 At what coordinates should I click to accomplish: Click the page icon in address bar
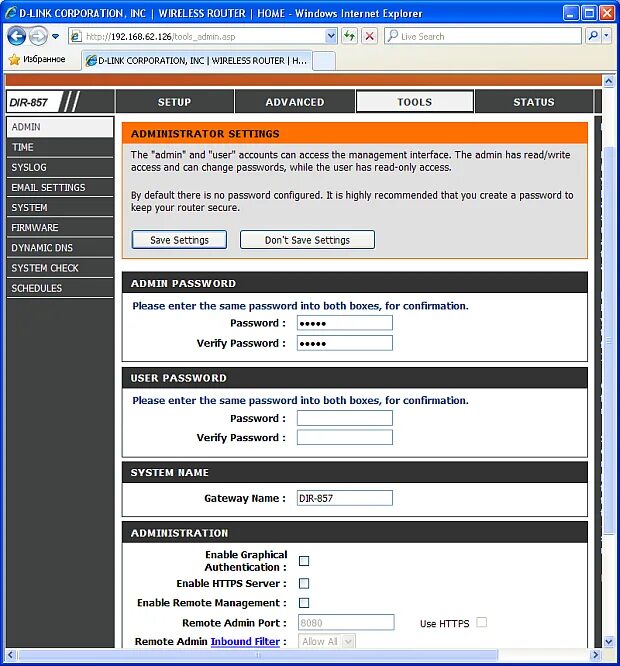[x=76, y=37]
